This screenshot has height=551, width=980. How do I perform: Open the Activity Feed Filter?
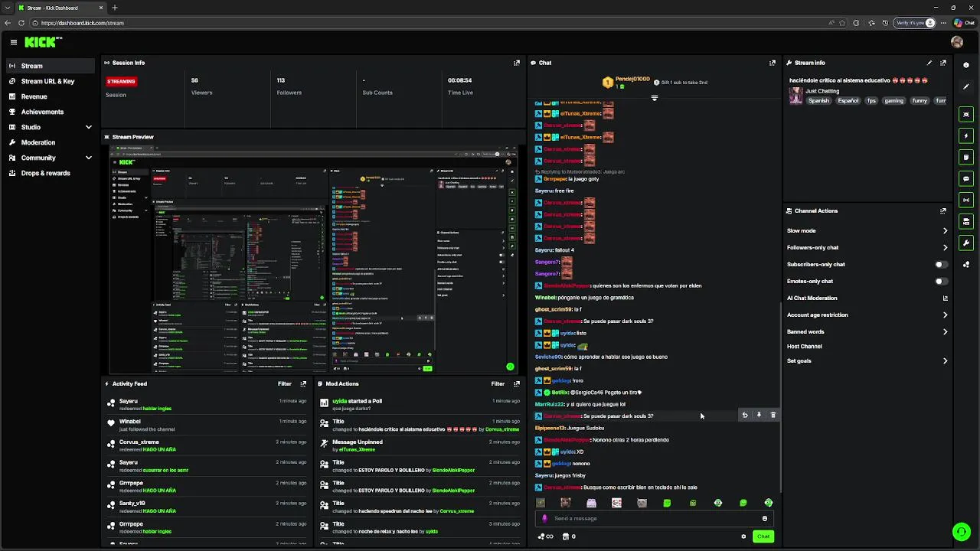284,383
